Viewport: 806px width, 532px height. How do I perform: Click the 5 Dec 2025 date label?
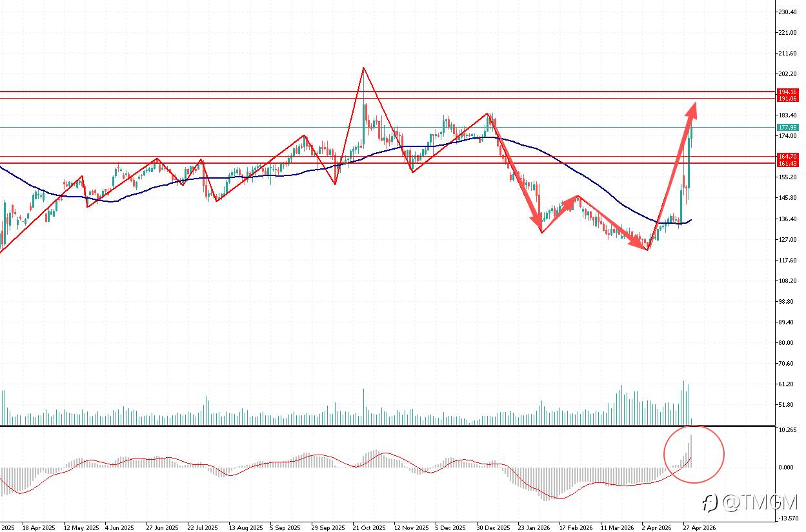coord(450,527)
